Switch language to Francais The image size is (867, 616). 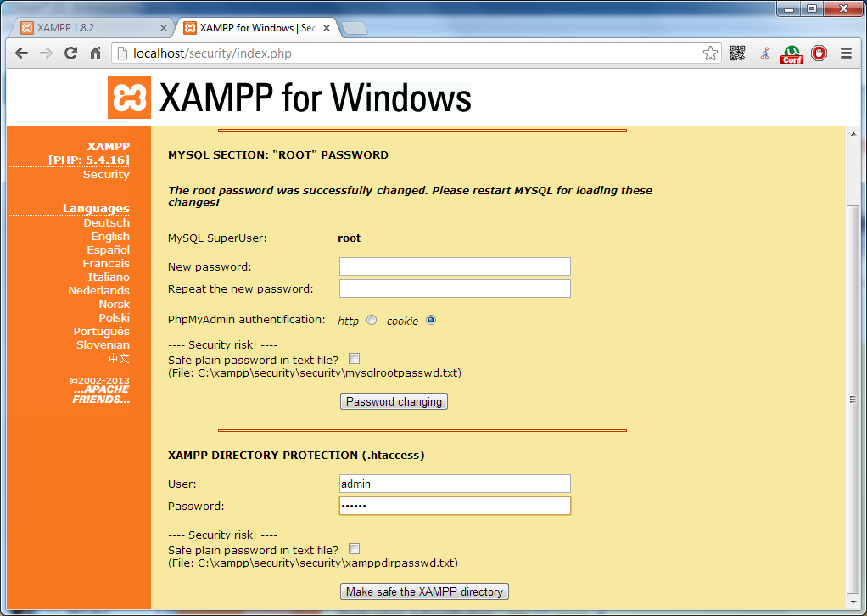(x=106, y=264)
